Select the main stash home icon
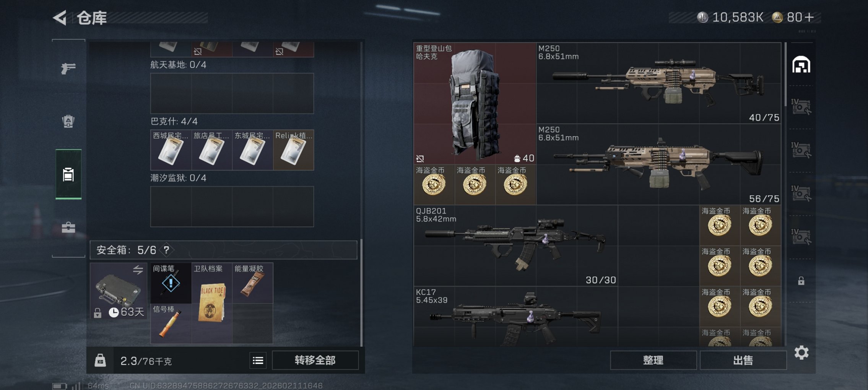This screenshot has width=868, height=390. pos(801,65)
